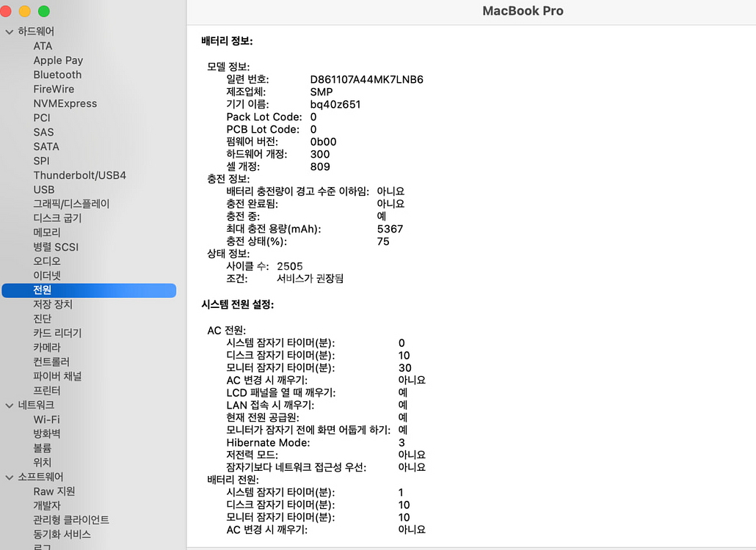The width and height of the screenshot is (756, 550).
Task: Select 저장 장치 in the sidebar
Action: point(53,305)
